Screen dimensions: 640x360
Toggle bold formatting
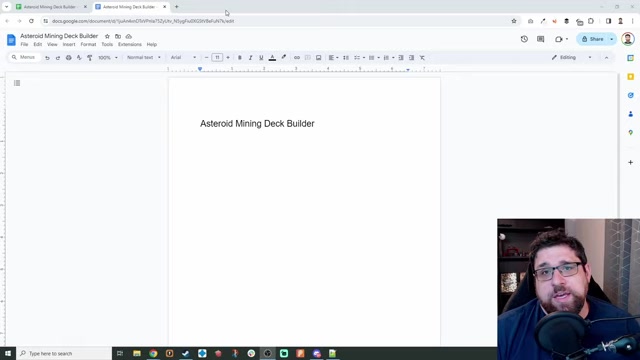point(240,58)
